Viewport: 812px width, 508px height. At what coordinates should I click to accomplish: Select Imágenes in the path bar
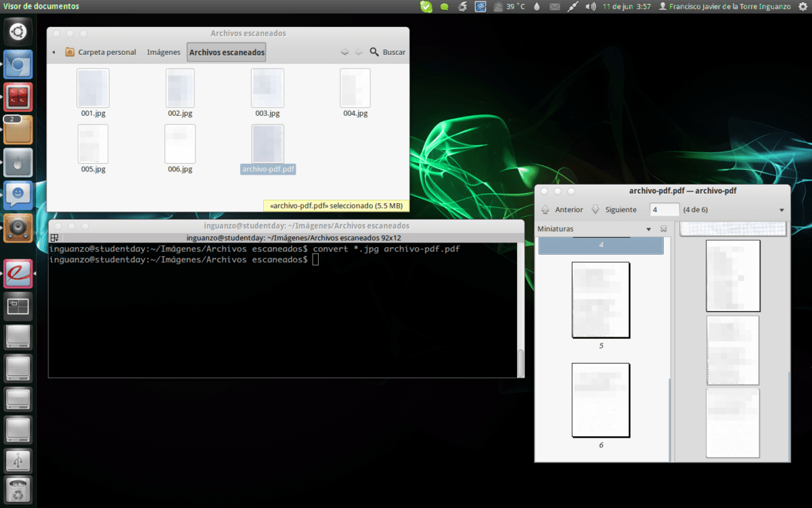[164, 52]
